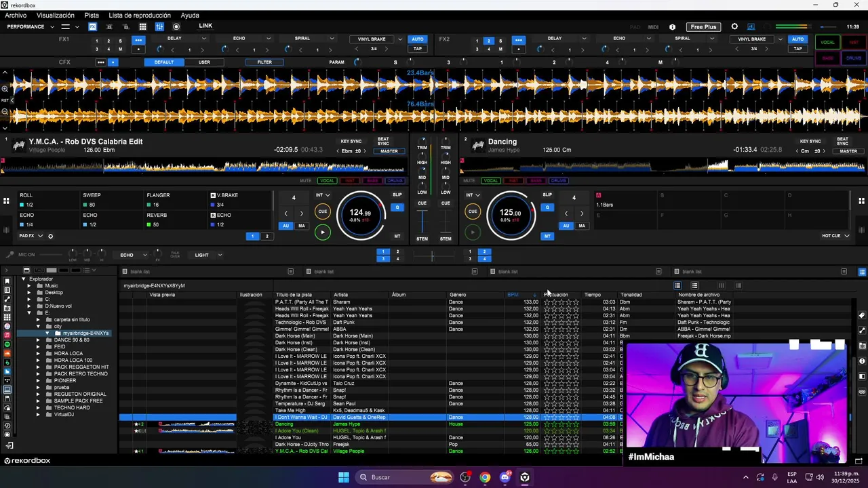Click the LINK button
Viewport: 868px width, 488px height.
click(x=205, y=26)
